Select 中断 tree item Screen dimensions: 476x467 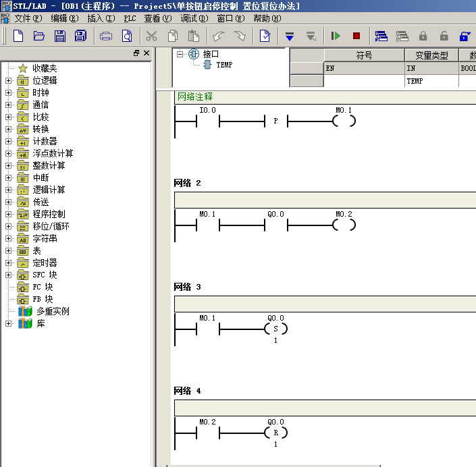pos(41,177)
